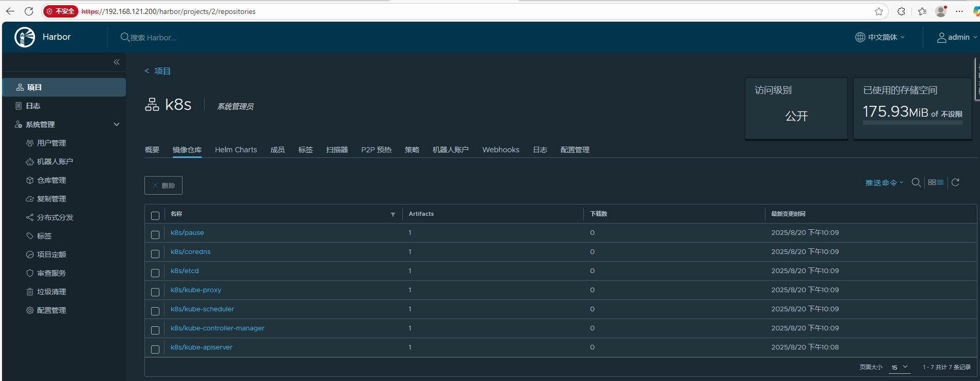
Task: Switch repository list/card view icon
Action: click(x=936, y=182)
